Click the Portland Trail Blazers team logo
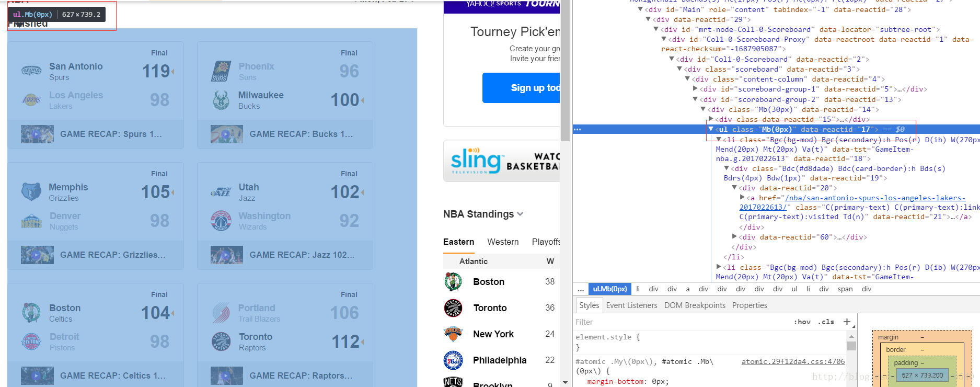 221,313
